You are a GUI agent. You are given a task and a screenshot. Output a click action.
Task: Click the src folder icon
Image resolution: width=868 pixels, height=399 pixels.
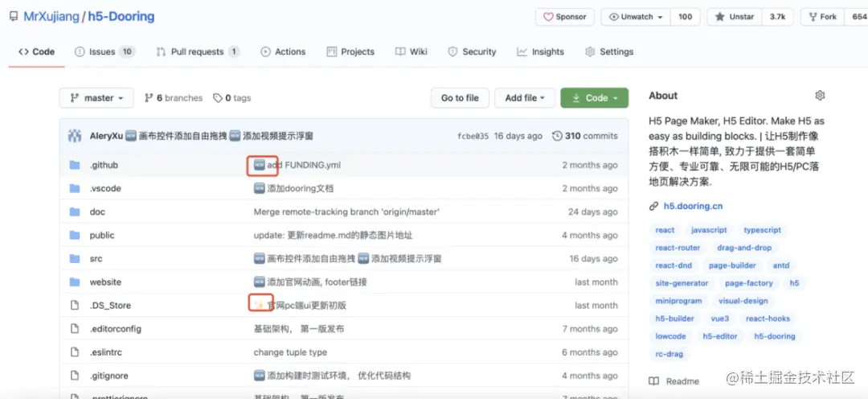(75, 258)
